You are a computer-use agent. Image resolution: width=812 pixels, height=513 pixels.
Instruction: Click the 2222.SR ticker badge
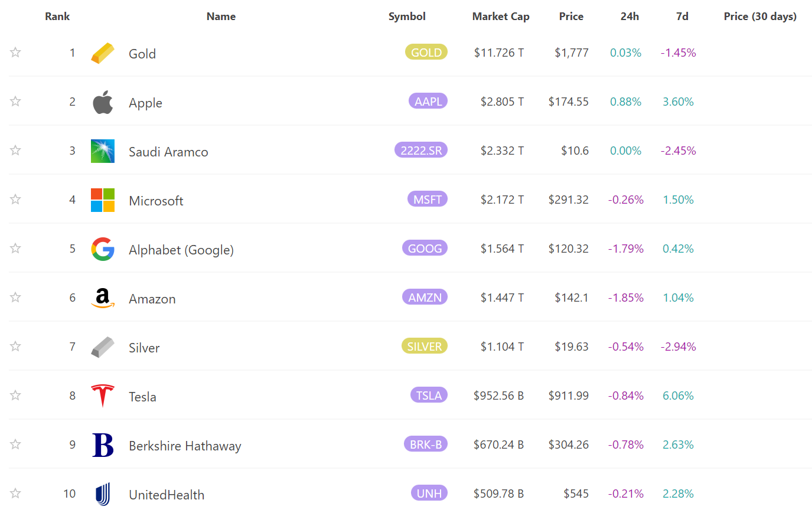[x=421, y=150]
